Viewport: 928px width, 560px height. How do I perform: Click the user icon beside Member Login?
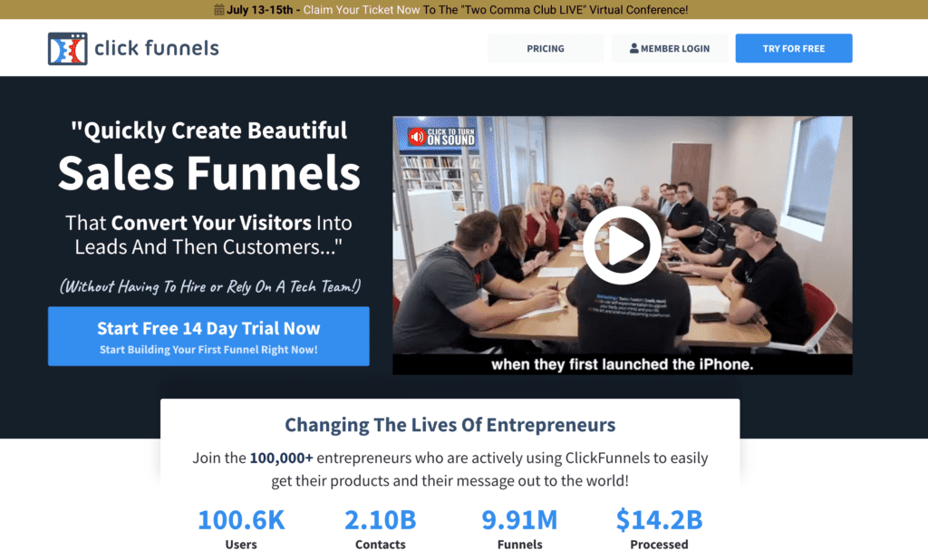pos(633,49)
